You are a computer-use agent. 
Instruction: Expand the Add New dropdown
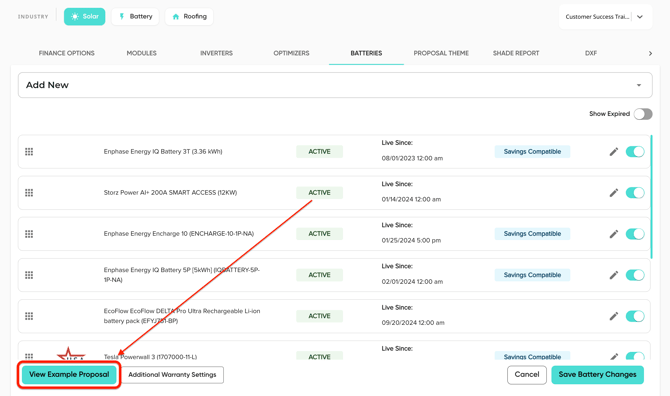[335, 85]
